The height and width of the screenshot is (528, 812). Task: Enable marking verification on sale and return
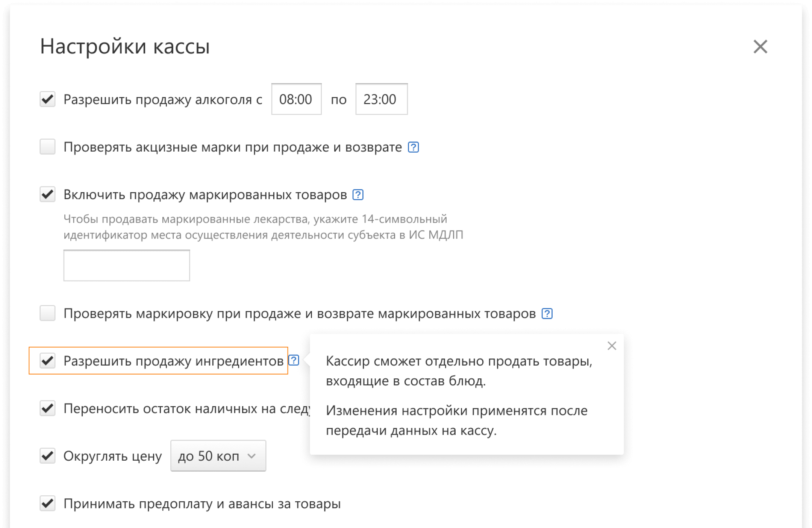click(48, 313)
